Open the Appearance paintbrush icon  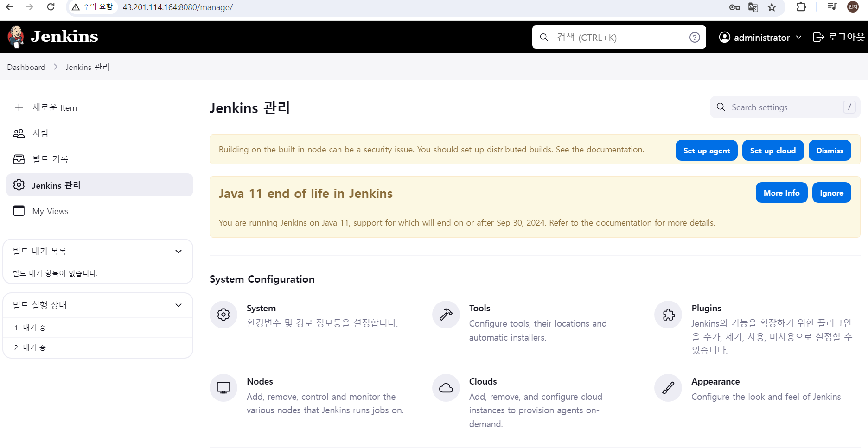tap(668, 388)
